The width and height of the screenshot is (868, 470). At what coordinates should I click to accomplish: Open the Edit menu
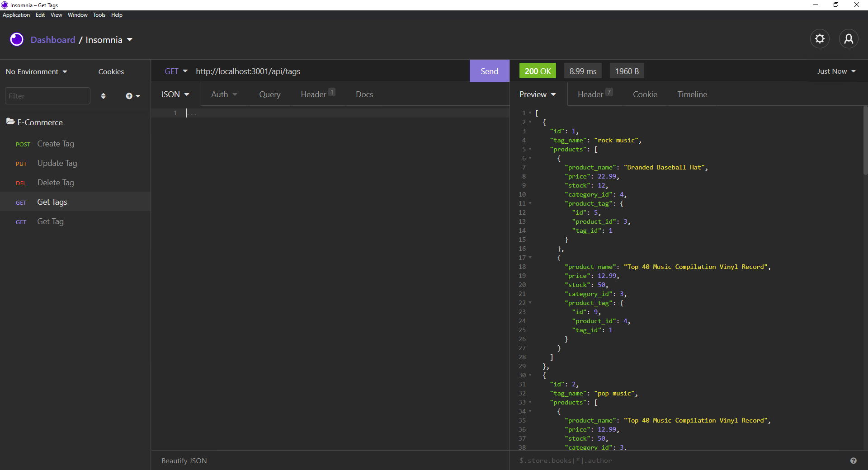tap(40, 15)
